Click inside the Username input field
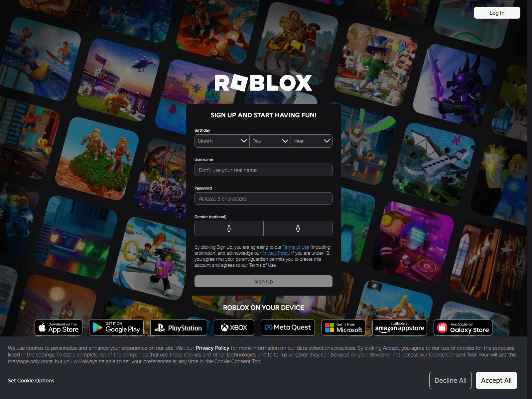Screen dimensions: 532x399 click(x=263, y=170)
